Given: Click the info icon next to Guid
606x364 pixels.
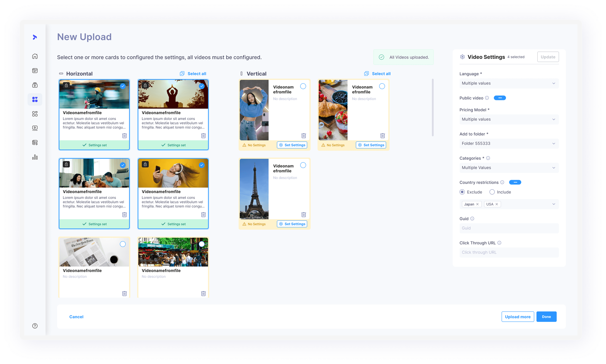Looking at the screenshot, I should point(472,219).
